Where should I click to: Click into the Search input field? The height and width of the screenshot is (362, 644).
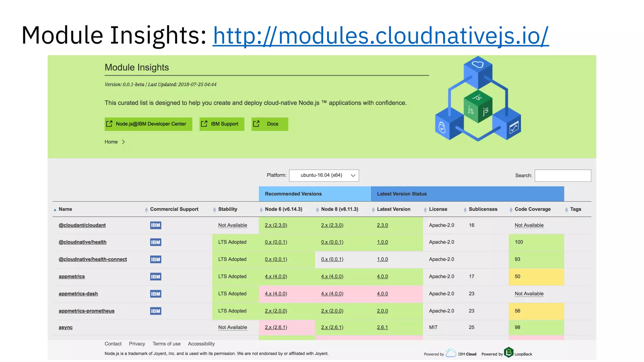(563, 176)
